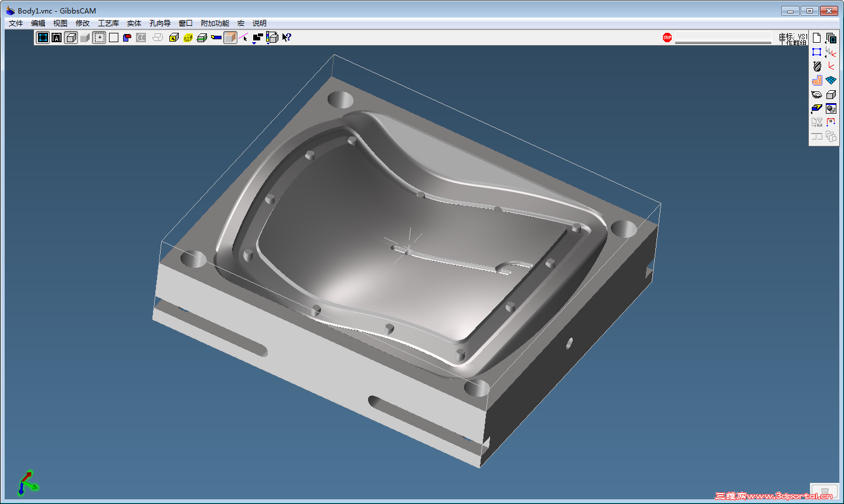Click the grayed split window icon

pos(816,137)
